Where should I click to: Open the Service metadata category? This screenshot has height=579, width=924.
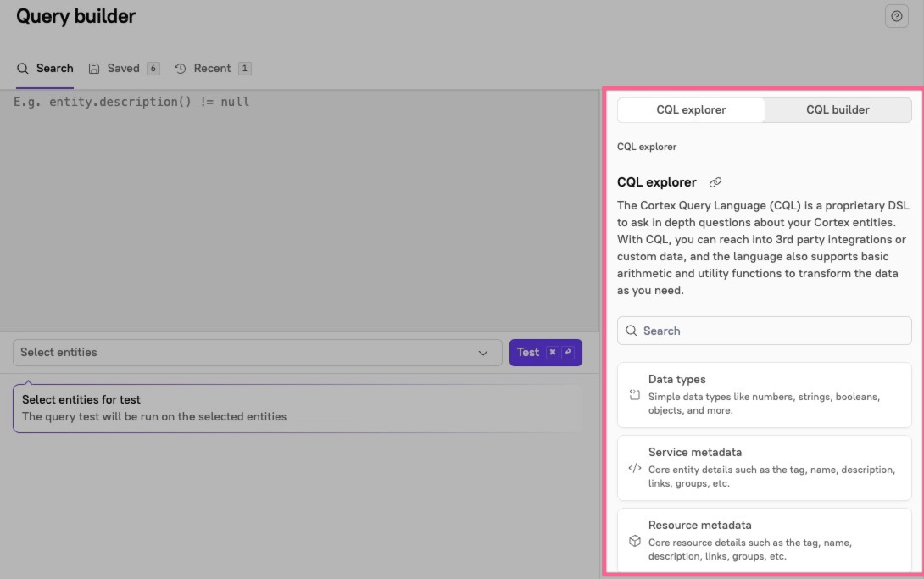coord(764,468)
